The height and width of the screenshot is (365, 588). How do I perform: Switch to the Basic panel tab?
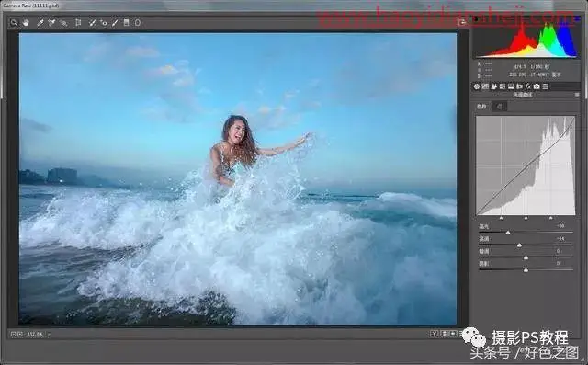477,86
